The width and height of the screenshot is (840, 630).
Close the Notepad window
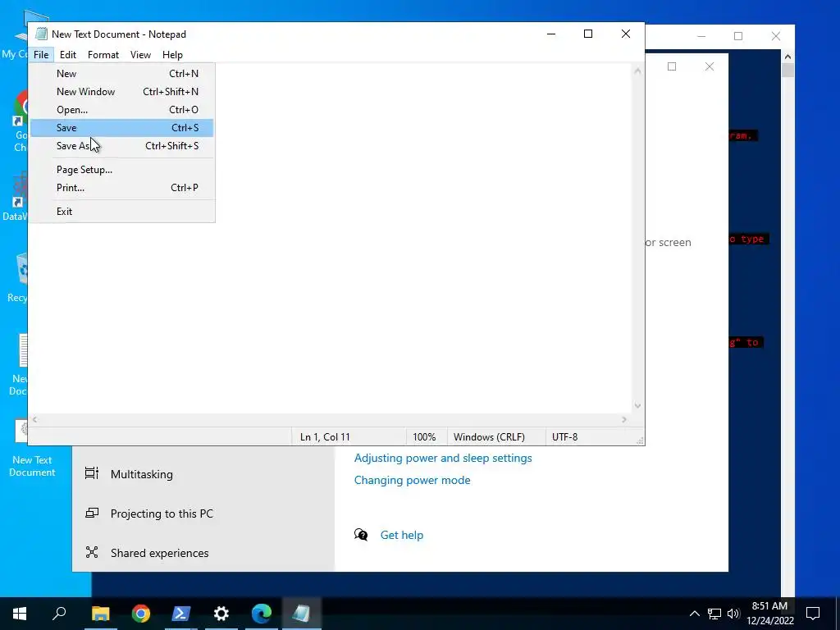pos(626,34)
